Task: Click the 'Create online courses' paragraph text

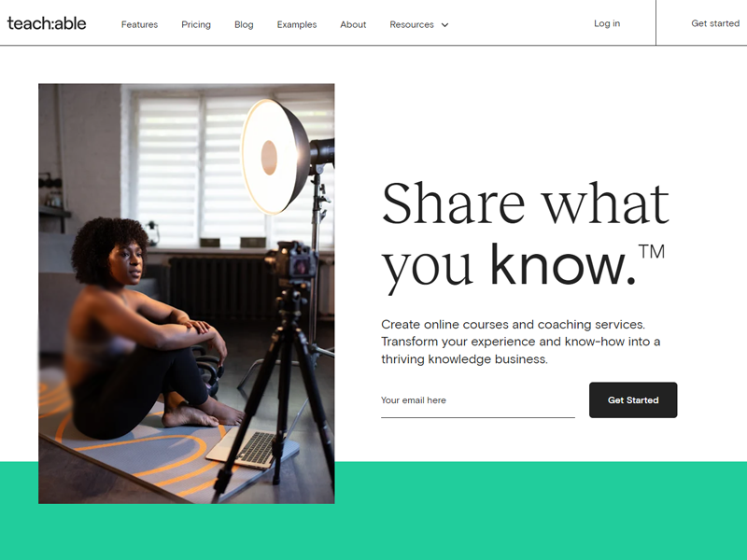Action: [x=521, y=342]
